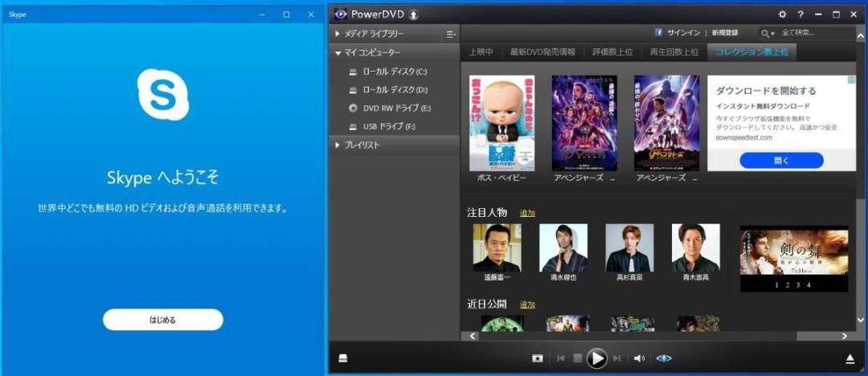Click the はじめる button in Skype
Image resolution: width=868 pixels, height=376 pixels.
162,320
